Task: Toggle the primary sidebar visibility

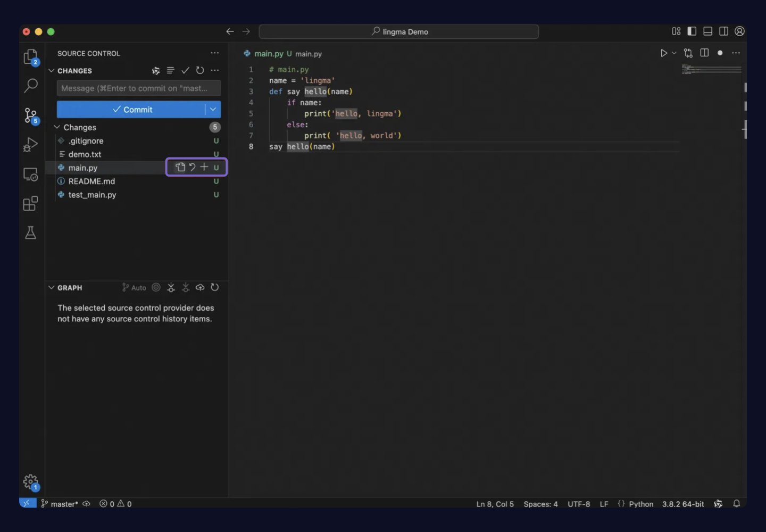Action: pyautogui.click(x=692, y=31)
